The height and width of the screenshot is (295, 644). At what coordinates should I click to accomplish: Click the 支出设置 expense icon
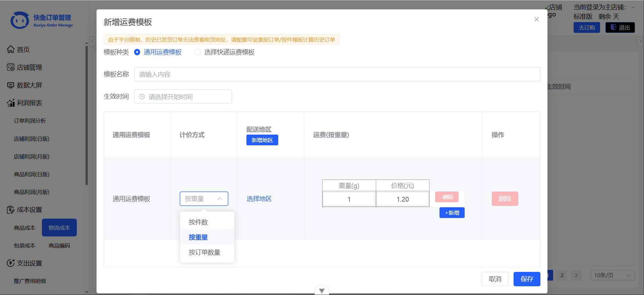coord(11,263)
